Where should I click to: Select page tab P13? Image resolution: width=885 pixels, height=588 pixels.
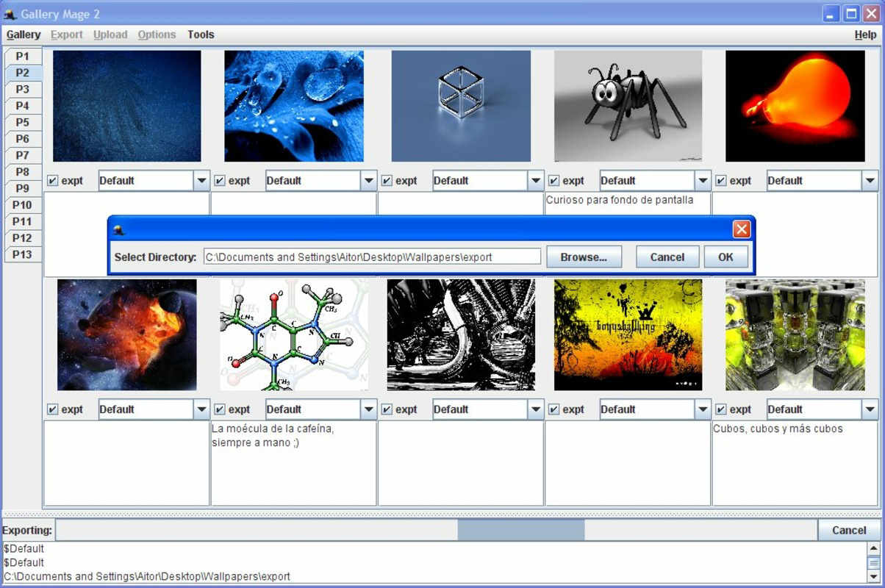click(x=23, y=254)
